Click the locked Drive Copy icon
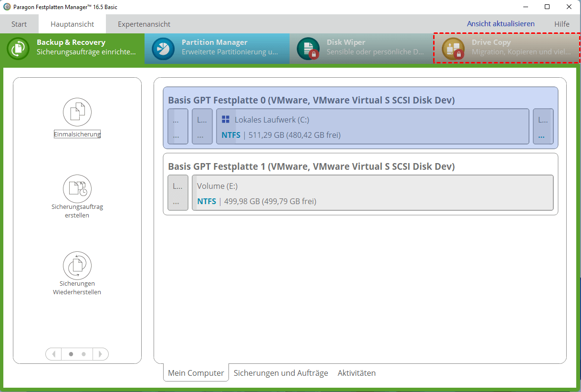This screenshot has height=392, width=581. 453,49
